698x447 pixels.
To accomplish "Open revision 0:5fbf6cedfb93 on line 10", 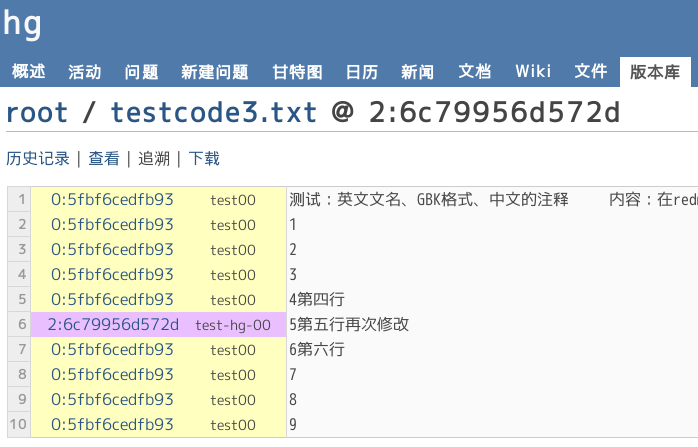I will (x=112, y=424).
